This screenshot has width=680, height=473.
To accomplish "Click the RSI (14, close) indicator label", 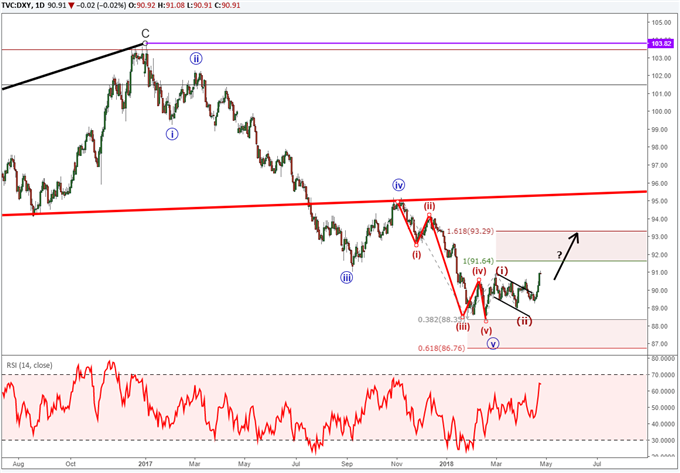I will pyautogui.click(x=29, y=365).
